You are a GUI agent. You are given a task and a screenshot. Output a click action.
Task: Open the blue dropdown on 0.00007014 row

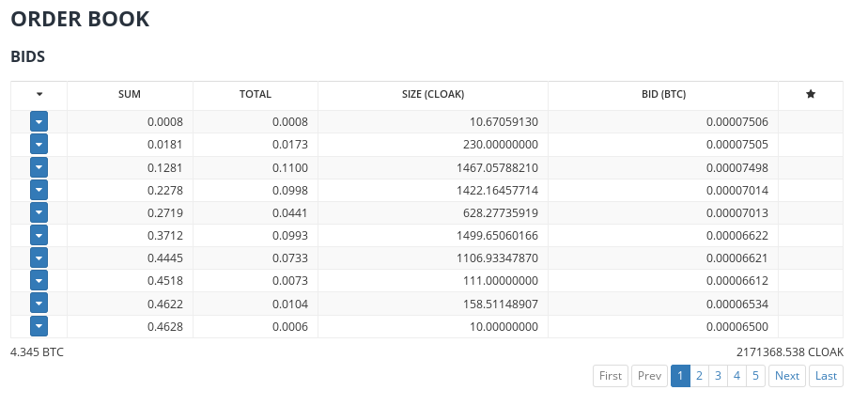pos(39,190)
